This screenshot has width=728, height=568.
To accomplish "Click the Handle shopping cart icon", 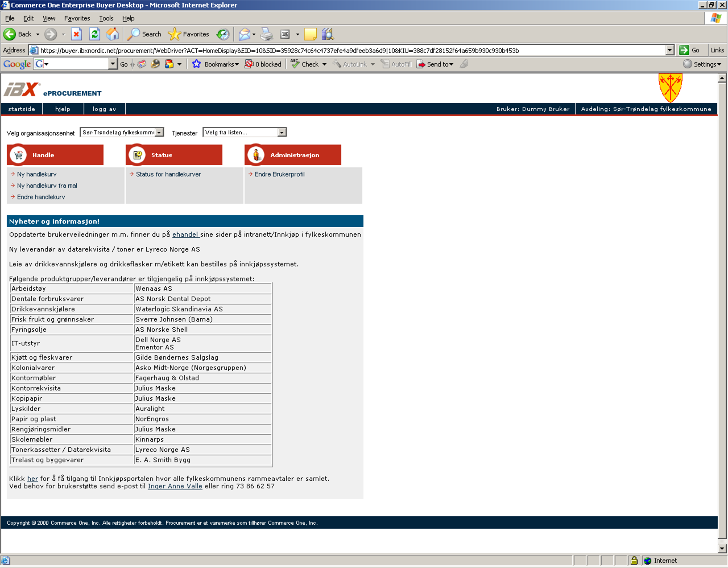I will pos(18,155).
